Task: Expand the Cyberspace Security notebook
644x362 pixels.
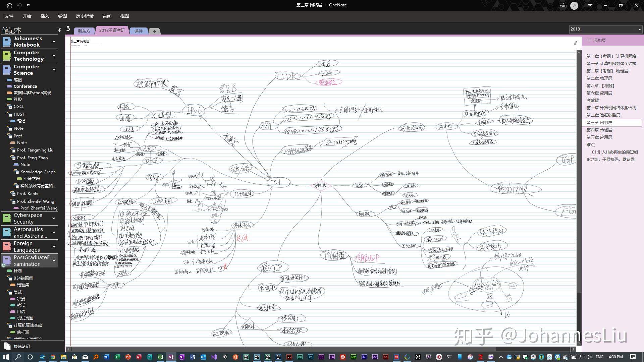Action: click(54, 218)
